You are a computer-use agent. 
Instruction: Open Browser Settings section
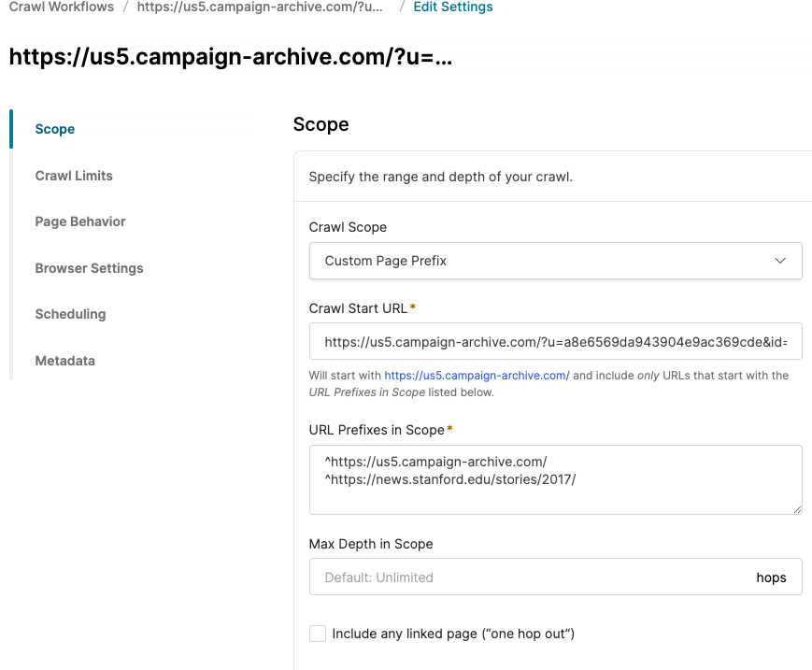[89, 268]
